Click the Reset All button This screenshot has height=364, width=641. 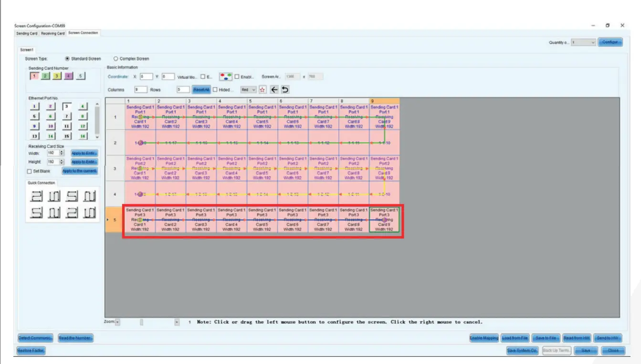click(202, 89)
